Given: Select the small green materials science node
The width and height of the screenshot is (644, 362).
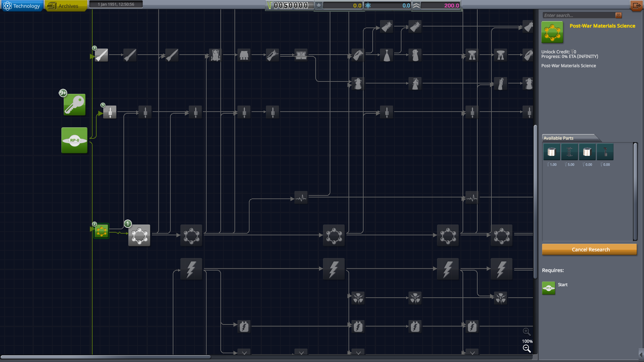Looking at the screenshot, I should 101,231.
